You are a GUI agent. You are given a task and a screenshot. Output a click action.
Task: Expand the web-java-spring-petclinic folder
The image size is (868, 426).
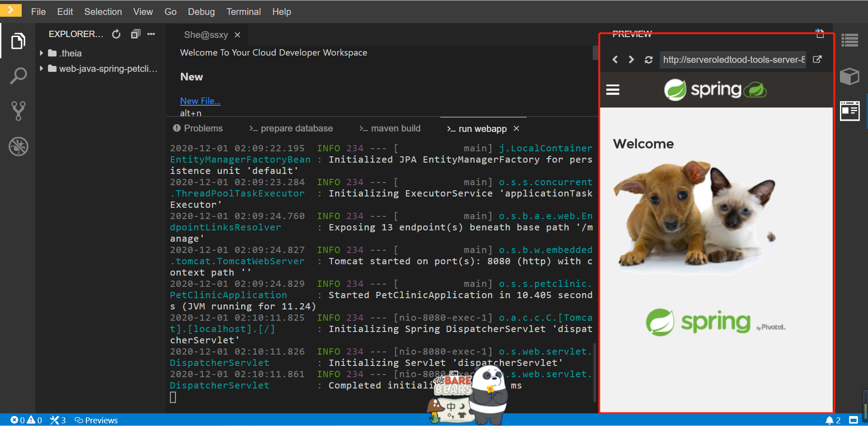coord(41,69)
